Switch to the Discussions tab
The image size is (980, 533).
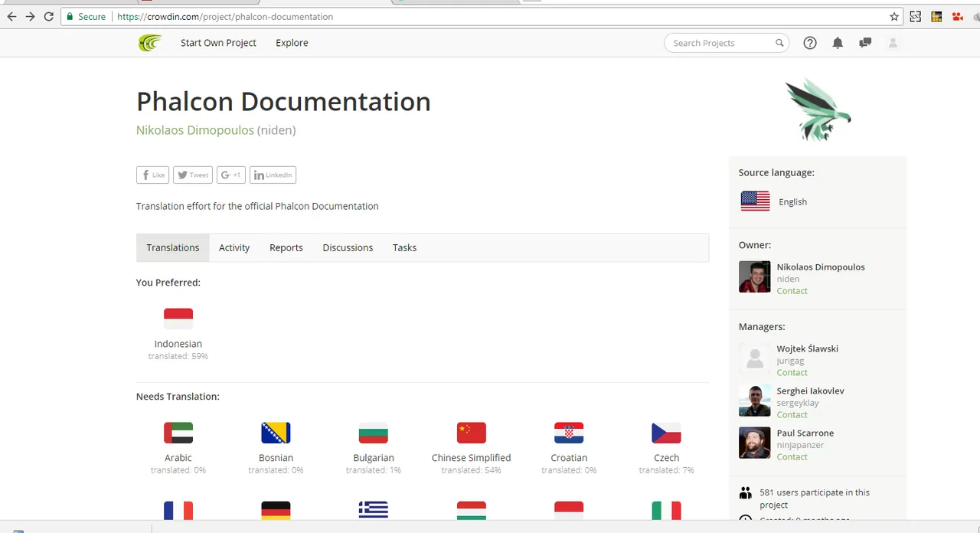(348, 247)
